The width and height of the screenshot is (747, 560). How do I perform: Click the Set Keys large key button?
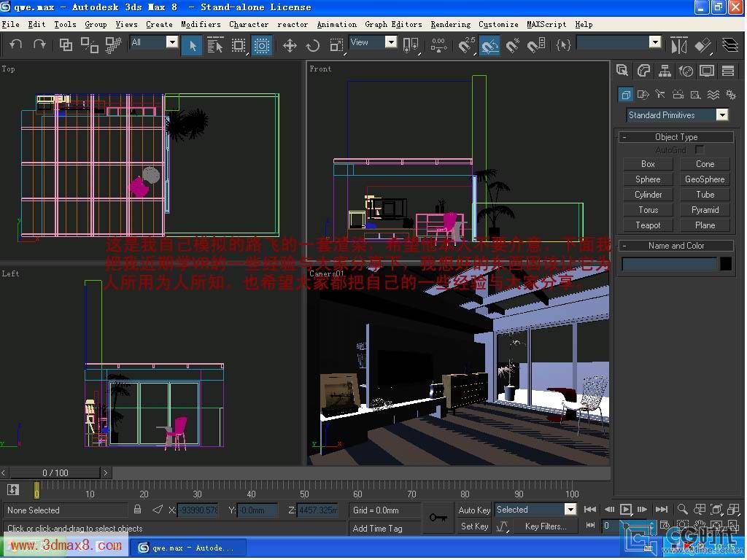(438, 518)
